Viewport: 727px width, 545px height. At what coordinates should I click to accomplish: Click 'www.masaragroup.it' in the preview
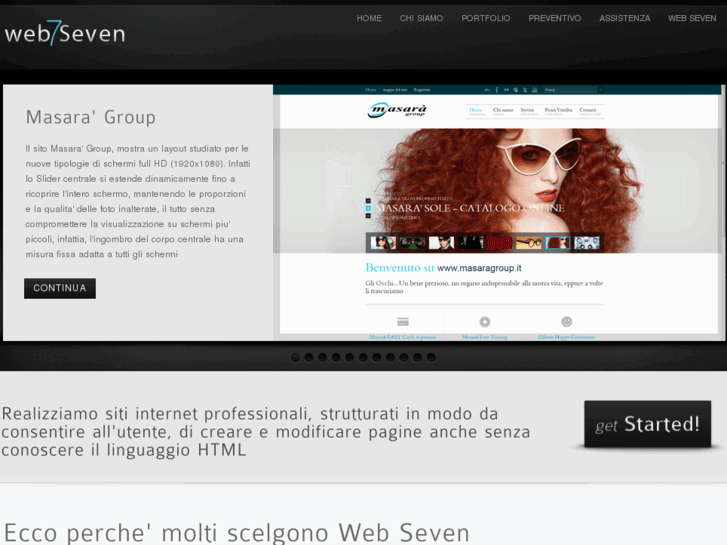coord(479,268)
